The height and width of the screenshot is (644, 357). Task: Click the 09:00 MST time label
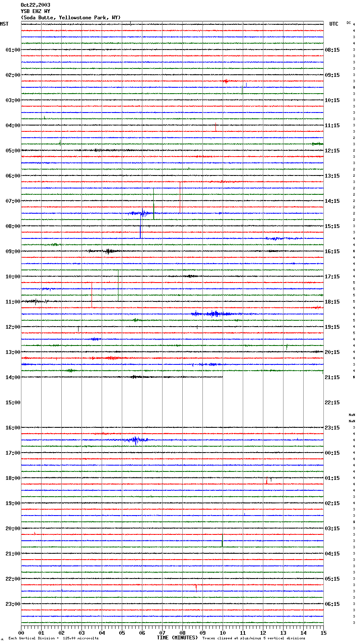pyautogui.click(x=13, y=251)
